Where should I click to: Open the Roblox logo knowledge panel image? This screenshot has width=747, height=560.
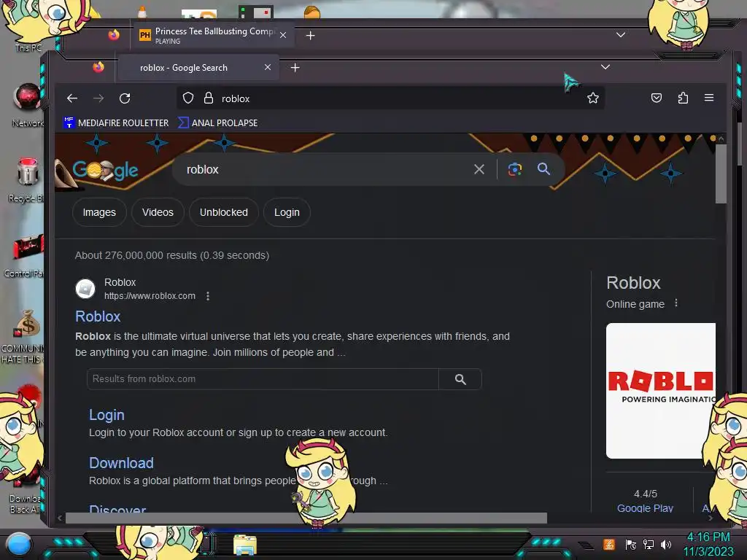coord(661,391)
